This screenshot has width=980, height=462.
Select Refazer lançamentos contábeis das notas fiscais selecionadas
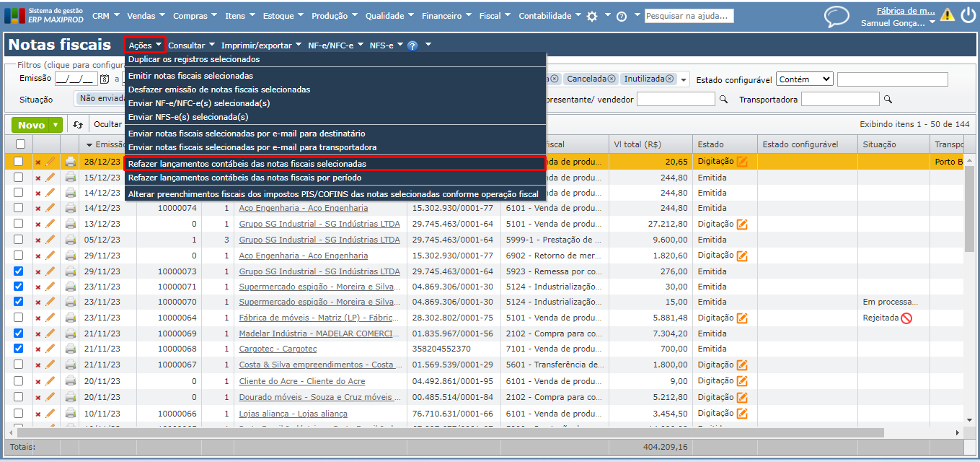coord(247,164)
